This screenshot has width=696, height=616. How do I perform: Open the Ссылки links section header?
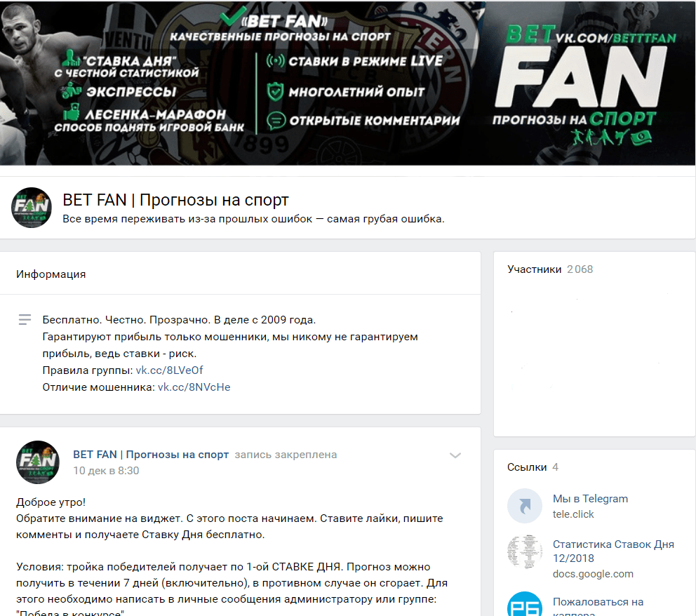533,467
